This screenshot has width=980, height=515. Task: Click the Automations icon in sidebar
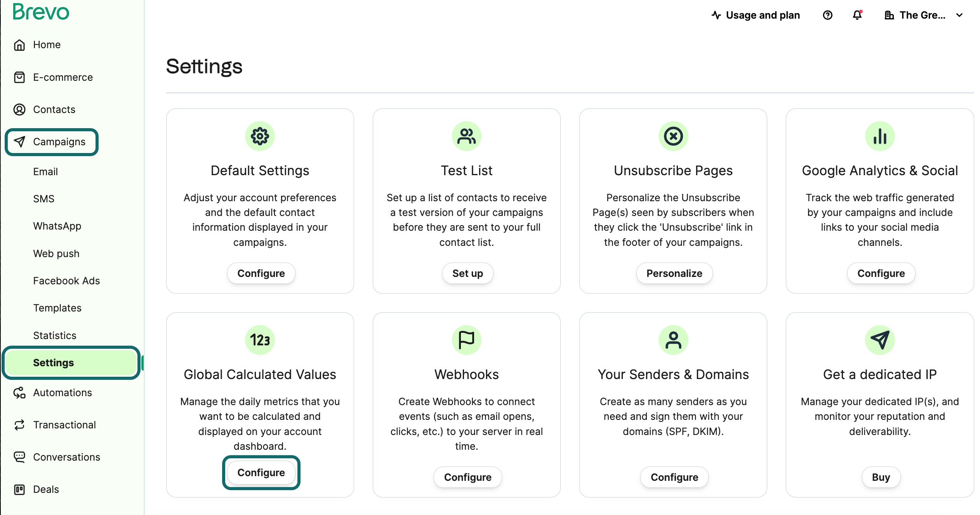tap(19, 393)
